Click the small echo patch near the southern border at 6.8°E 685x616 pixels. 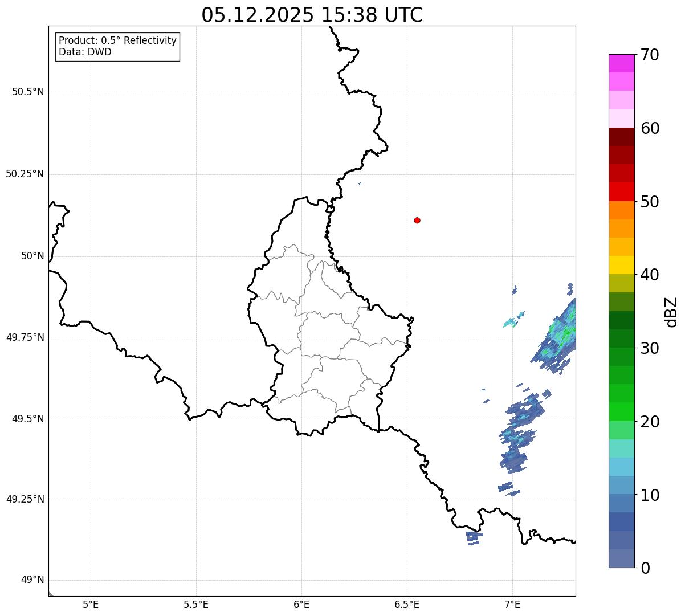click(474, 537)
